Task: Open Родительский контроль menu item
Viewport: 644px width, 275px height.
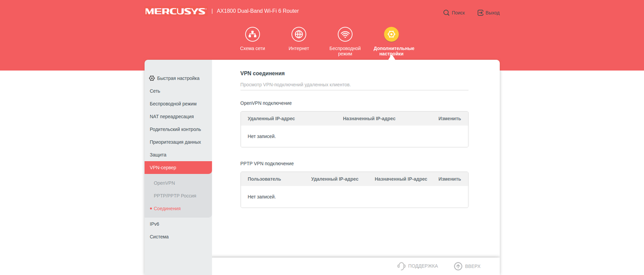Action: tap(175, 129)
